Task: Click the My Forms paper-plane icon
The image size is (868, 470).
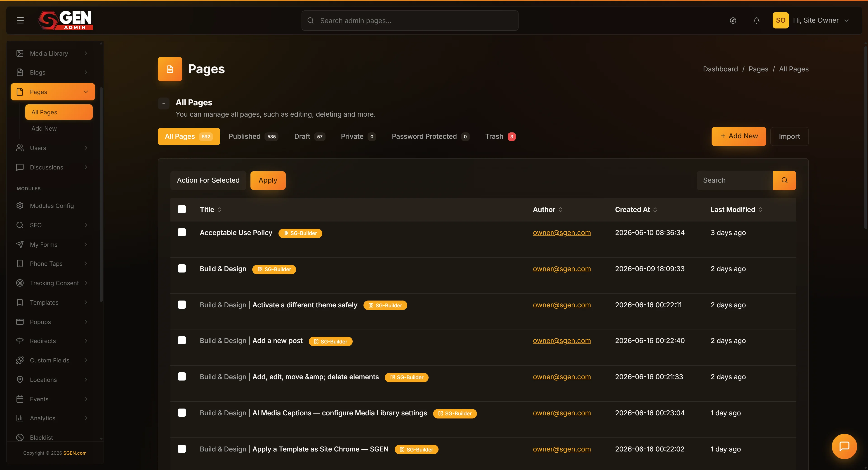Action: [20, 244]
